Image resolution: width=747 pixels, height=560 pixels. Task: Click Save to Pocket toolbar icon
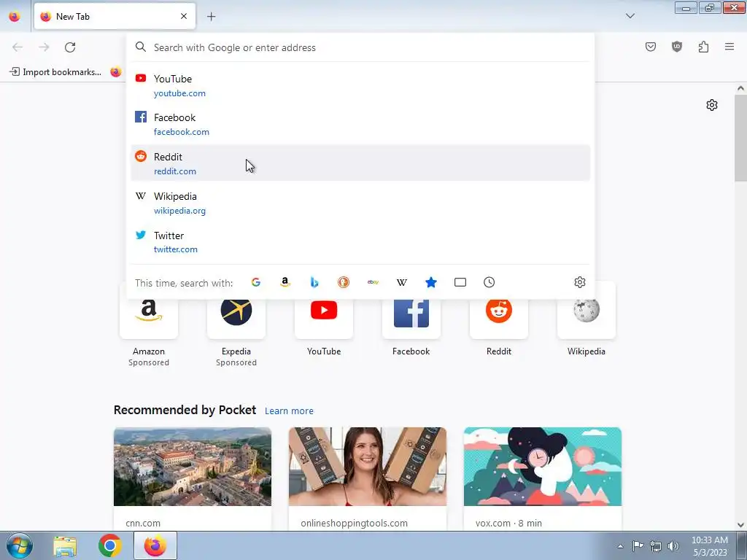tap(650, 47)
